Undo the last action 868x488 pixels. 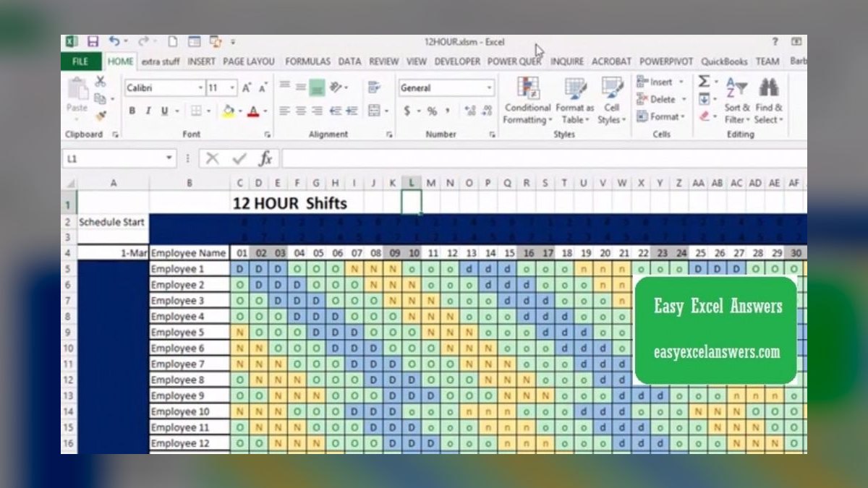point(114,42)
